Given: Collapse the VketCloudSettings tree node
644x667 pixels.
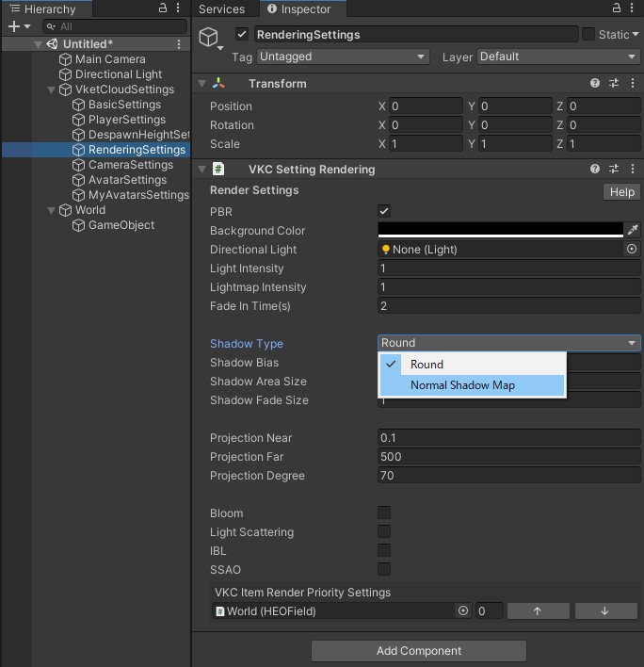Looking at the screenshot, I should pyautogui.click(x=53, y=89).
